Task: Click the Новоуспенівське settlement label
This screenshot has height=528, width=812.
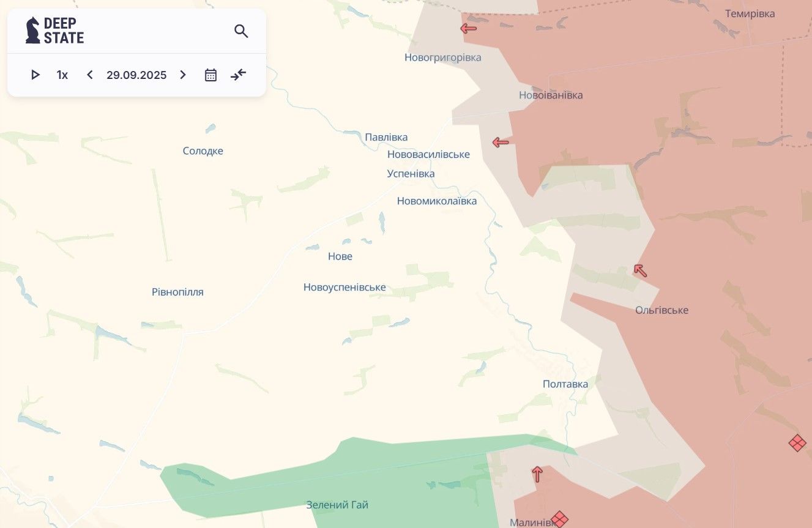Action: point(345,288)
